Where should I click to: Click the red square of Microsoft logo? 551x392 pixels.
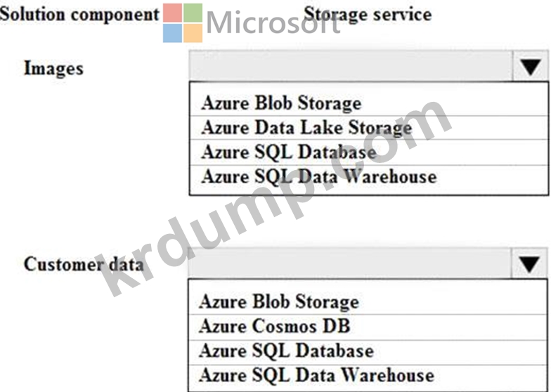(x=173, y=13)
